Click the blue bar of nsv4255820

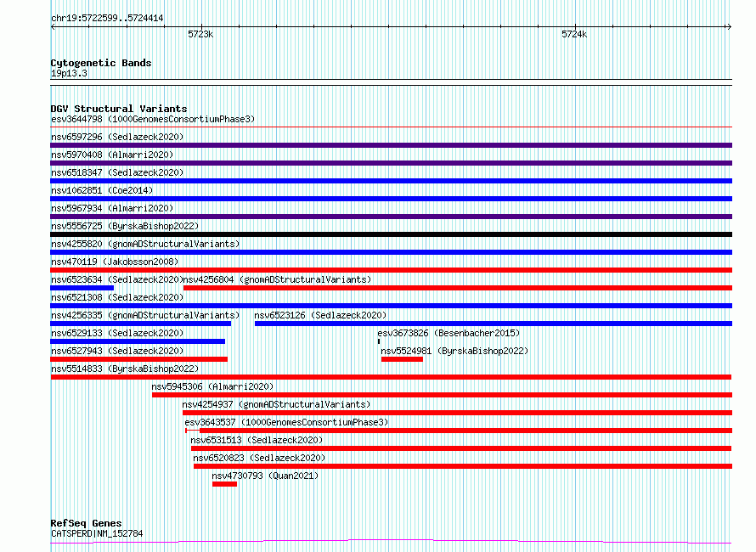click(x=391, y=252)
